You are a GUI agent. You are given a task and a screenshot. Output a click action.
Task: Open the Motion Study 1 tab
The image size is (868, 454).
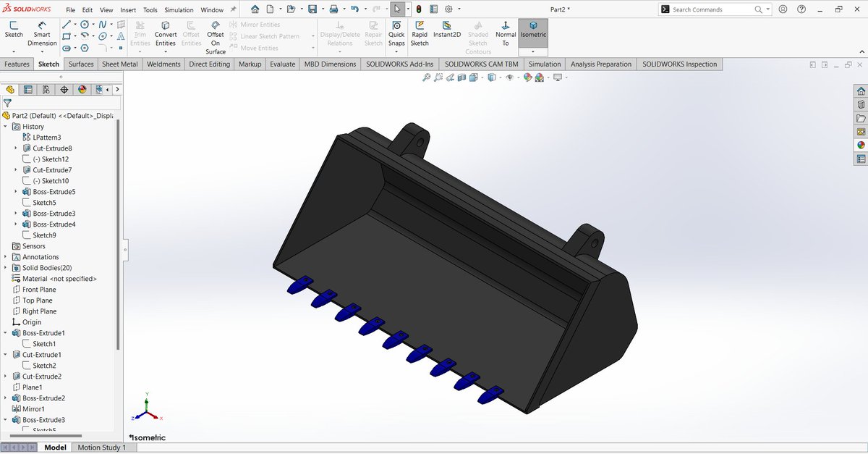pyautogui.click(x=101, y=447)
